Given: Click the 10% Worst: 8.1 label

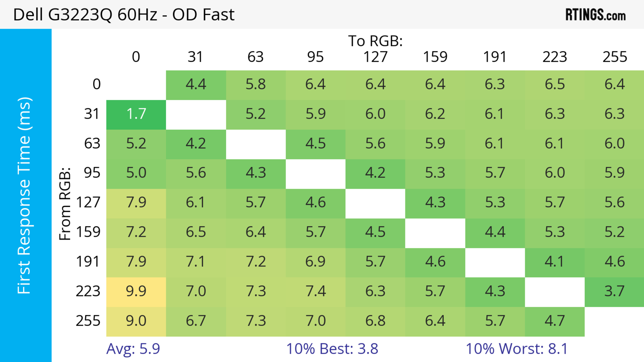Looking at the screenshot, I should click(517, 349).
